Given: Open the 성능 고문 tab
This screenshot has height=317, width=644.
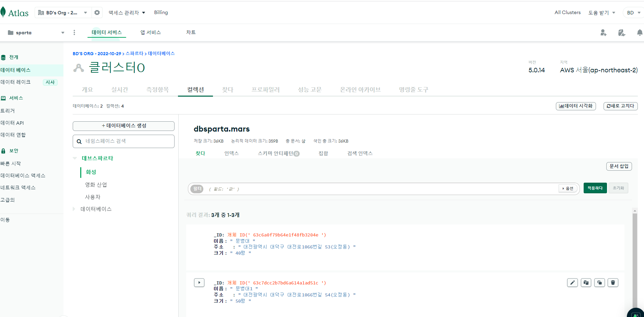Looking at the screenshot, I should [x=310, y=89].
